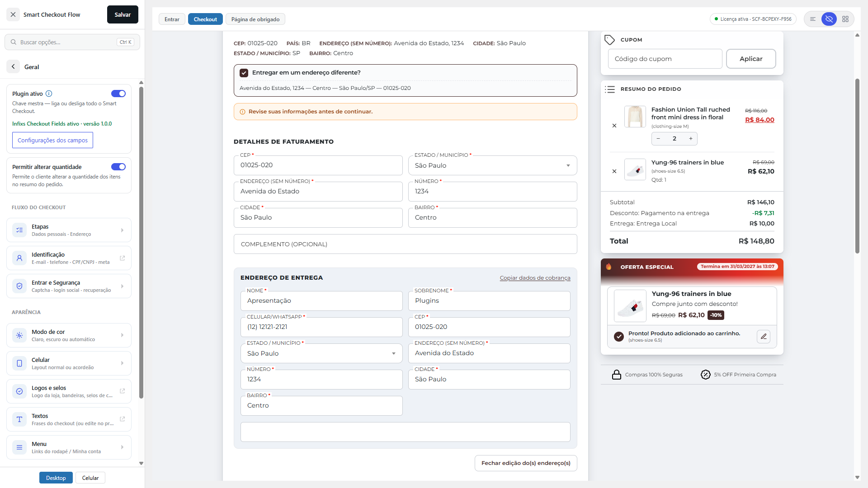The width and height of the screenshot is (868, 488).
Task: Click Copiar dados de cobrança link
Action: tap(535, 278)
